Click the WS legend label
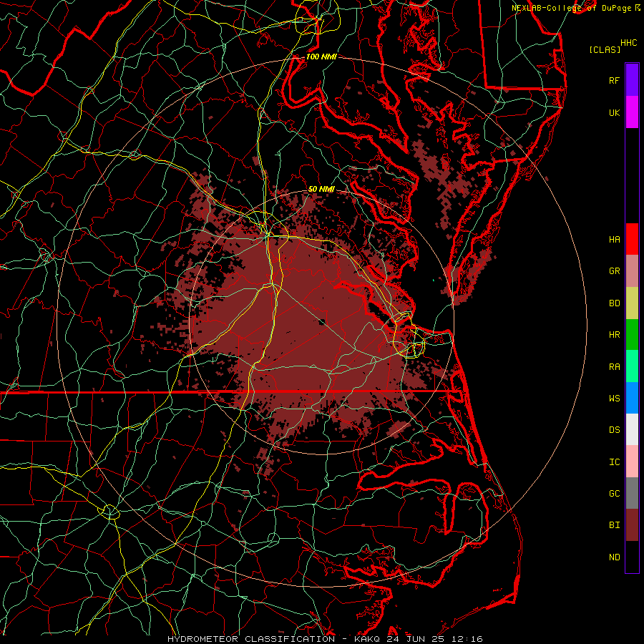Image resolution: width=644 pixels, height=644 pixels. click(614, 398)
